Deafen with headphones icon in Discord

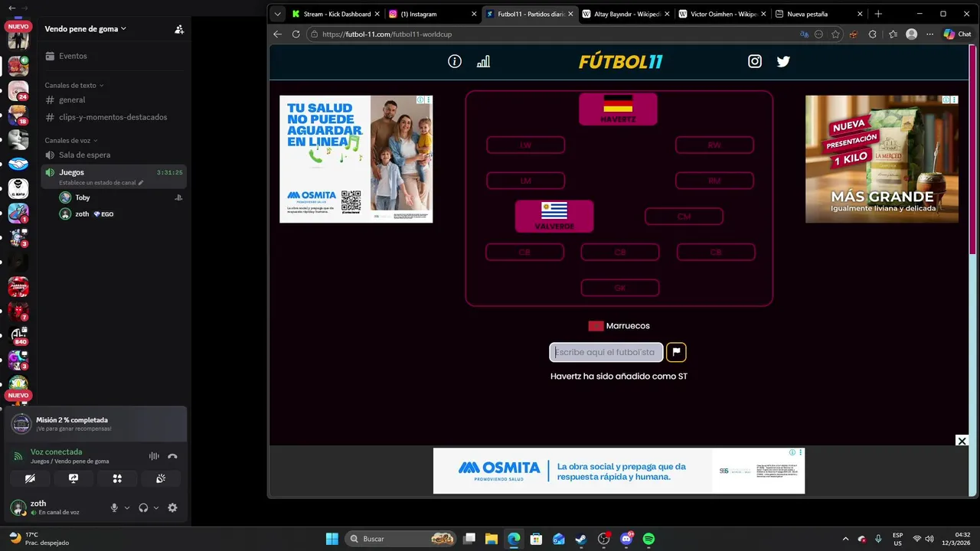pos(143,507)
